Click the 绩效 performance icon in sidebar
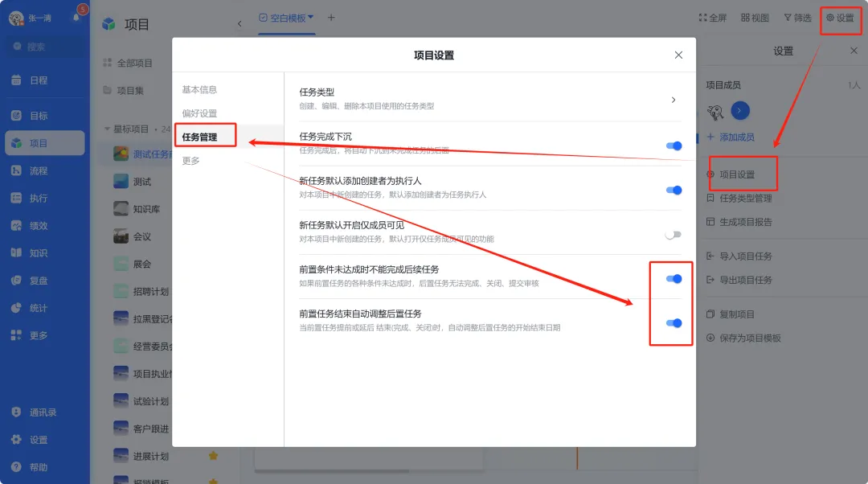This screenshot has height=484, width=868. [x=16, y=225]
